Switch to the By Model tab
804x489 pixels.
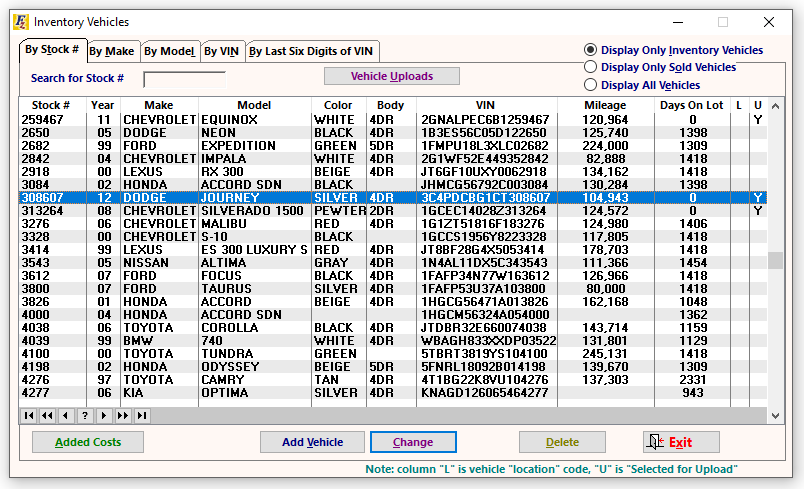pos(170,51)
